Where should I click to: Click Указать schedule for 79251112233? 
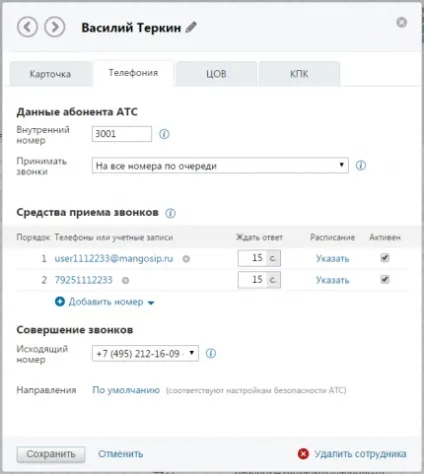click(332, 280)
